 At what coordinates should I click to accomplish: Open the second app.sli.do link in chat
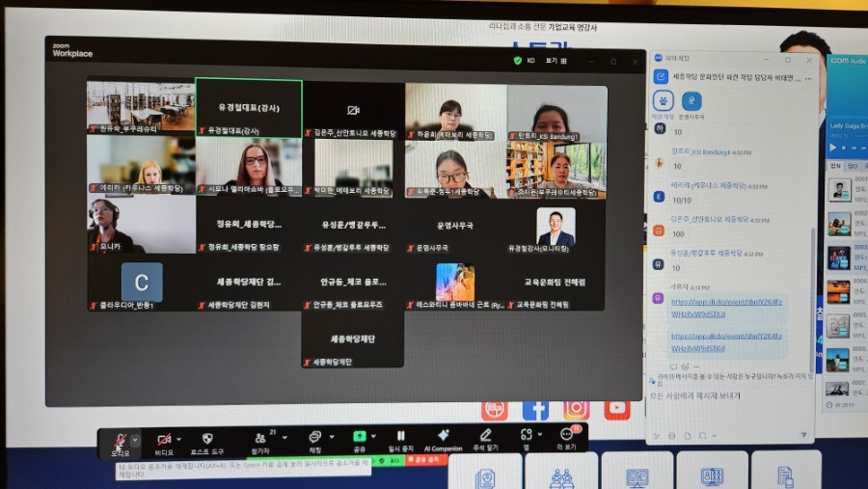click(x=726, y=342)
